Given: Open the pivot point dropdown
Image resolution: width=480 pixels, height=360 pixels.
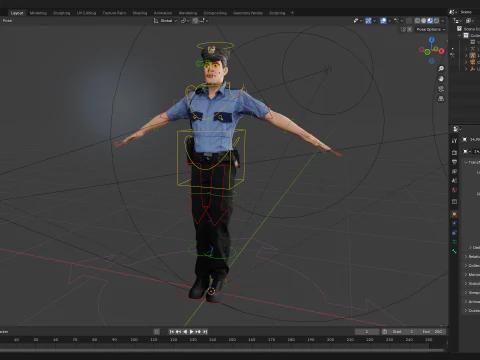Looking at the screenshot, I should click(x=185, y=21).
